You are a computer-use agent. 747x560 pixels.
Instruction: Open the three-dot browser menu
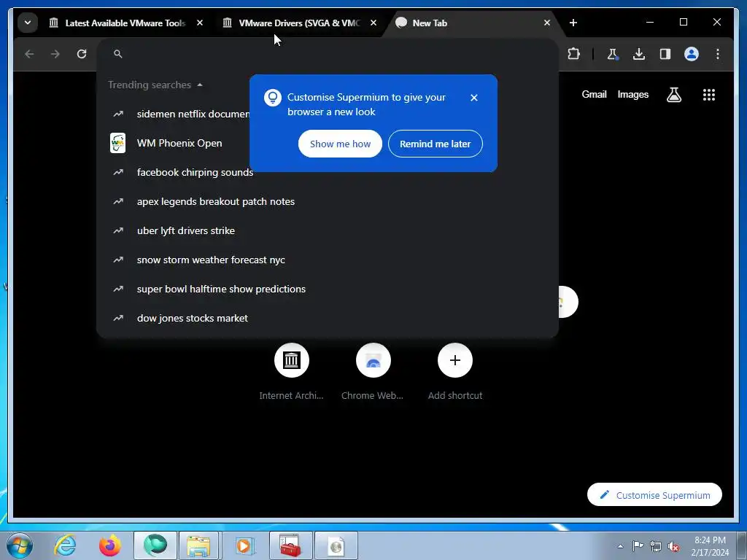coord(718,54)
